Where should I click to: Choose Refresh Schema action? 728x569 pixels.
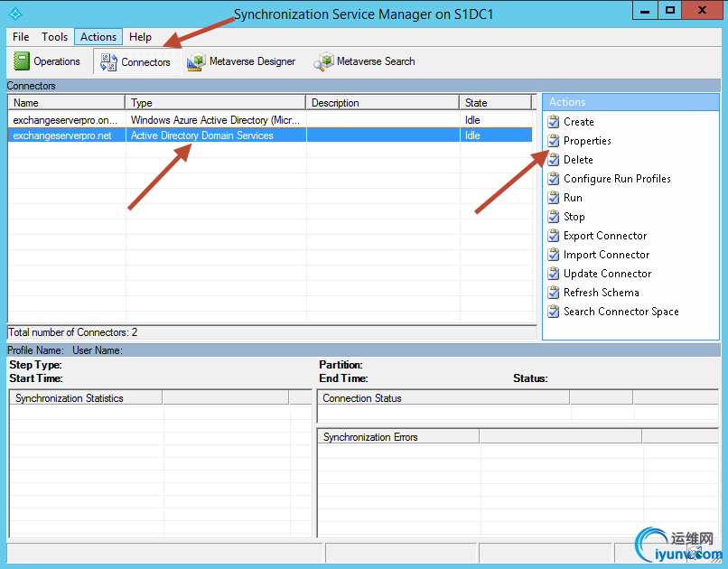(602, 293)
